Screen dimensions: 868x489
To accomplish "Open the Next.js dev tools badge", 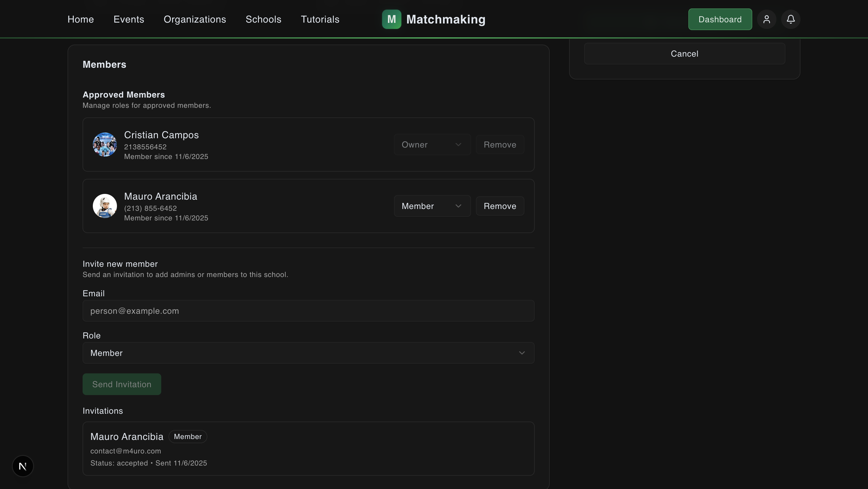I will pos(23,466).
